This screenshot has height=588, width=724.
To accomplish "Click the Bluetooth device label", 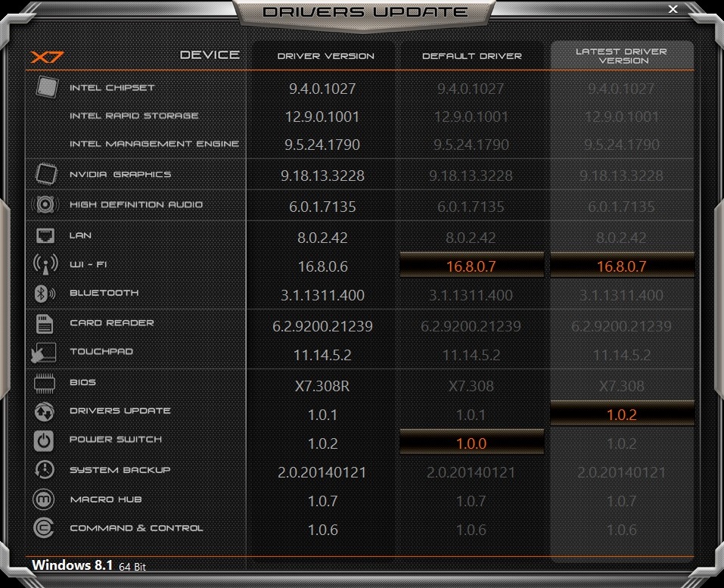I will 104,293.
